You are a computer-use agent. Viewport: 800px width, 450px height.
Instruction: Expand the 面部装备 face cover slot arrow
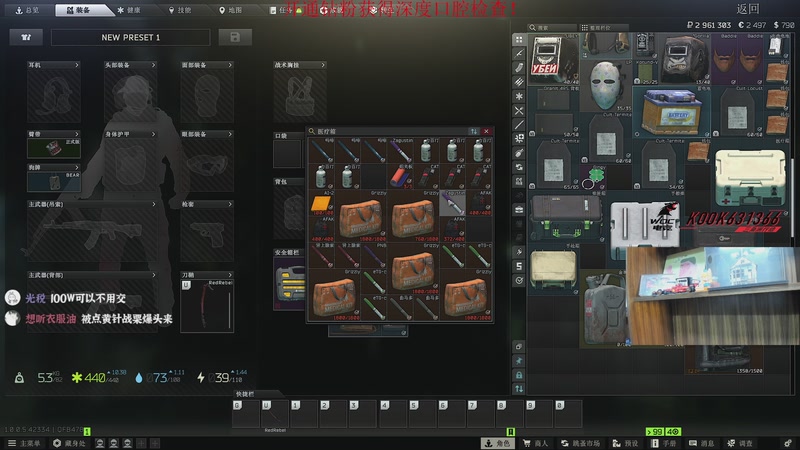(x=230, y=65)
